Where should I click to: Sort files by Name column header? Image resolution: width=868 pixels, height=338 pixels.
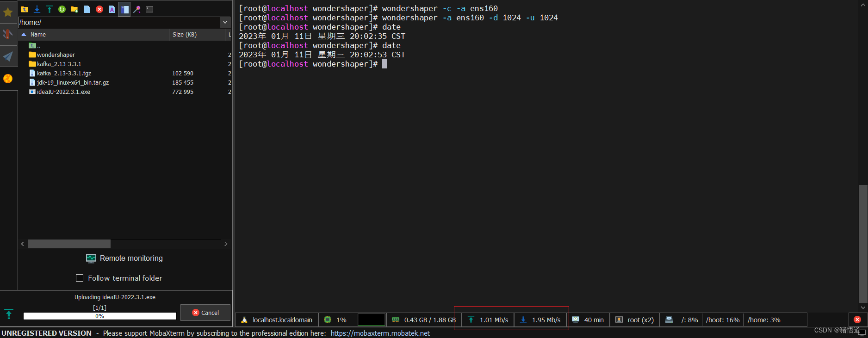94,35
